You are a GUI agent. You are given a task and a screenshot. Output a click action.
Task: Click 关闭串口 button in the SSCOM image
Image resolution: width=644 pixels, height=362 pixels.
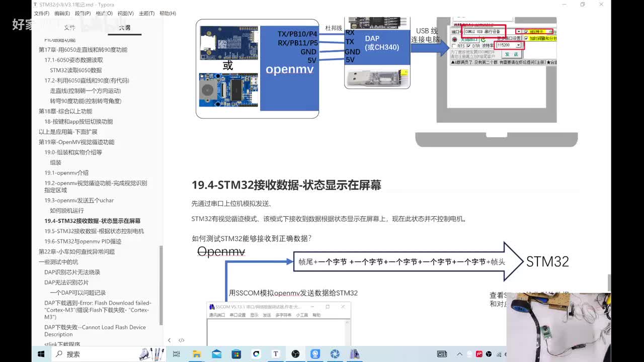point(469,40)
